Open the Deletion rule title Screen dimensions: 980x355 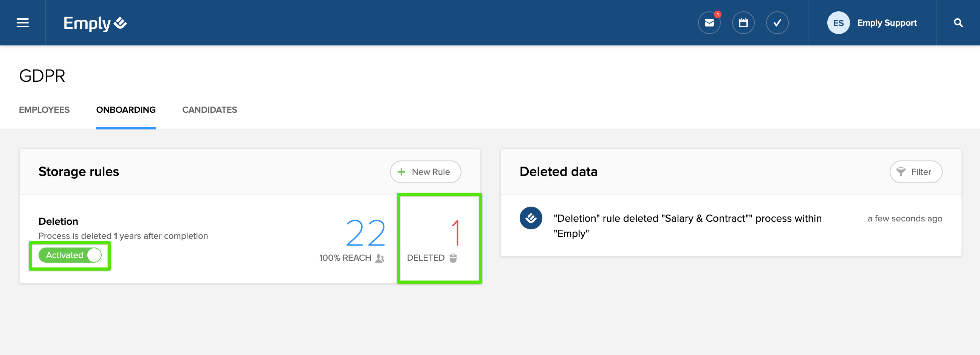[58, 221]
